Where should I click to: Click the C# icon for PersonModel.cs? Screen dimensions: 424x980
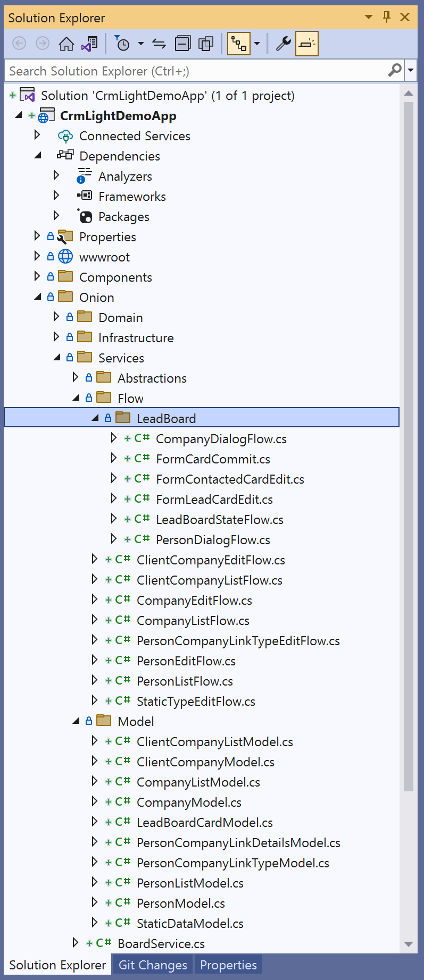[123, 903]
